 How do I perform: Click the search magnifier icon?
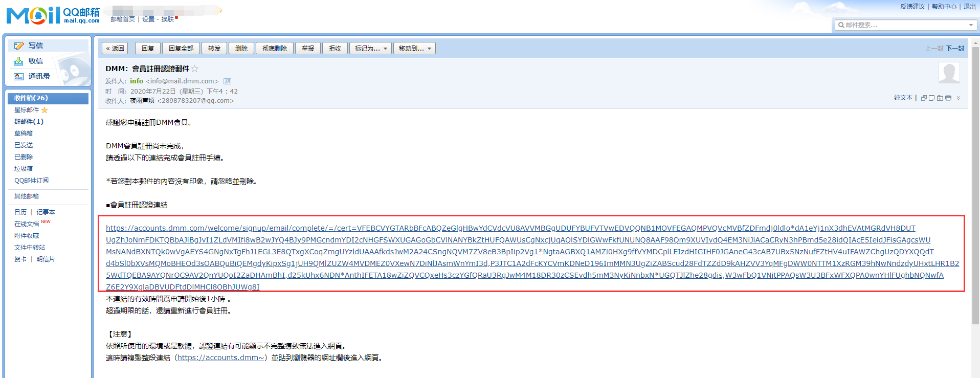(841, 25)
